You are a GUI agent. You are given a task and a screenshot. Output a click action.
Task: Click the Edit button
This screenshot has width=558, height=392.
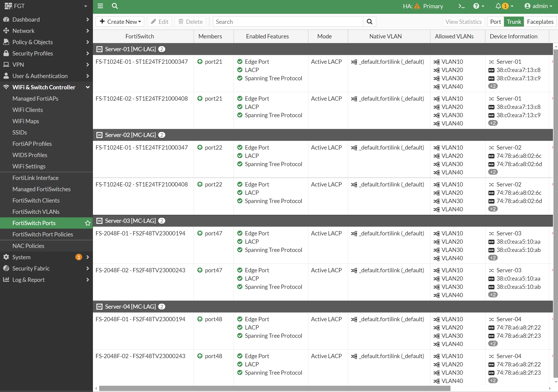(159, 22)
